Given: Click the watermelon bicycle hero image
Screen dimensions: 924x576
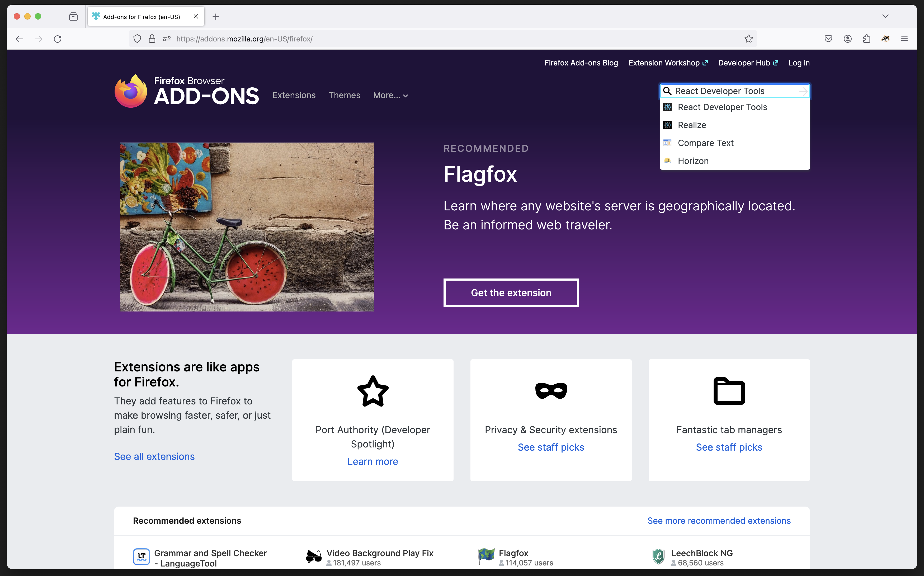Looking at the screenshot, I should pyautogui.click(x=247, y=227).
